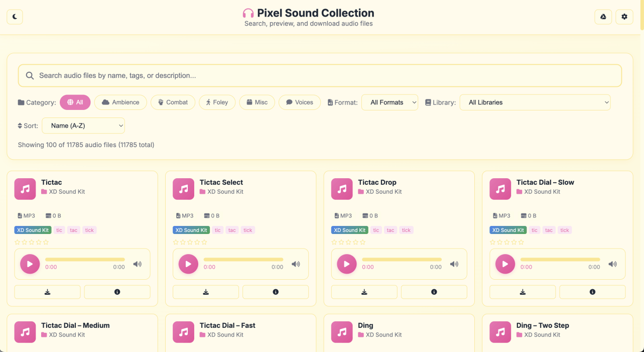Select the All category filter

[x=75, y=102]
